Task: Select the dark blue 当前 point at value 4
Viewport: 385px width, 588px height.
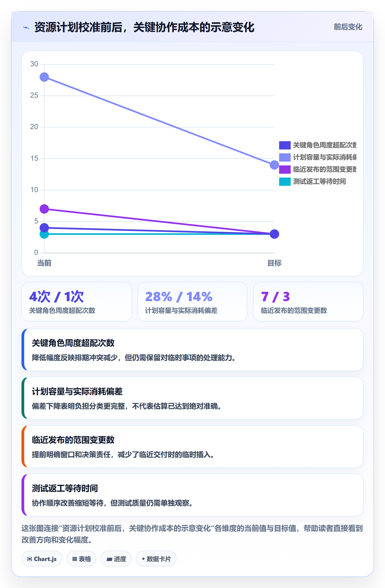Action: [44, 228]
